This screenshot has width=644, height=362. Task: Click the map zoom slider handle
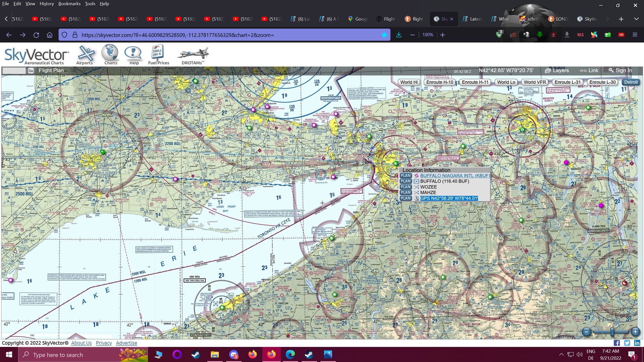pyautogui.click(x=612, y=332)
